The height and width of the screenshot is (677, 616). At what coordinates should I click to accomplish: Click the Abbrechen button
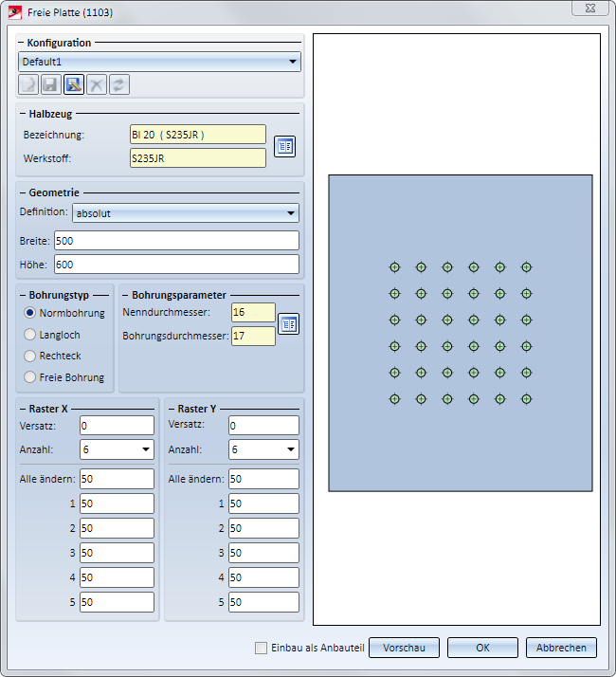(561, 648)
